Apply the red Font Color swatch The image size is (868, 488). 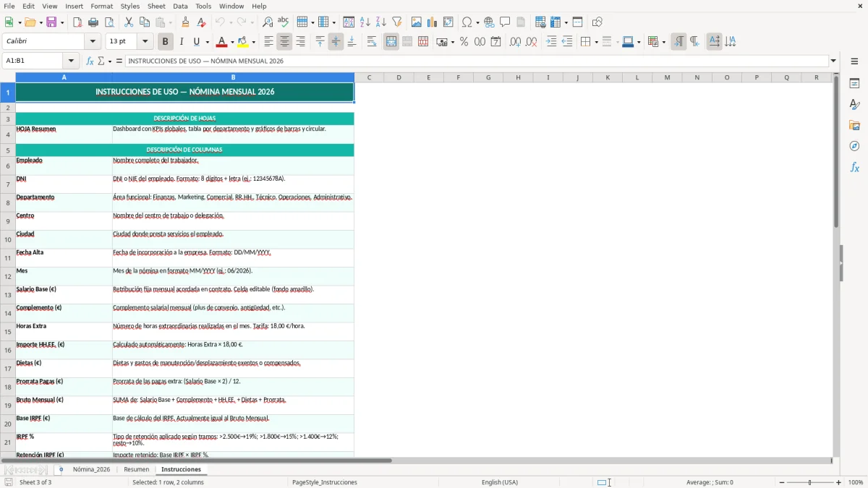[221, 42]
